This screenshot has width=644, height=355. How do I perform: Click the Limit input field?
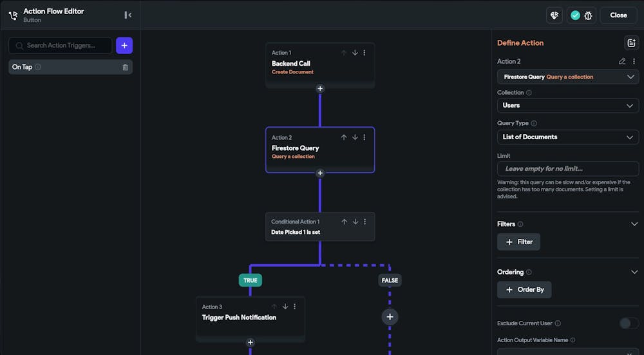tap(567, 169)
